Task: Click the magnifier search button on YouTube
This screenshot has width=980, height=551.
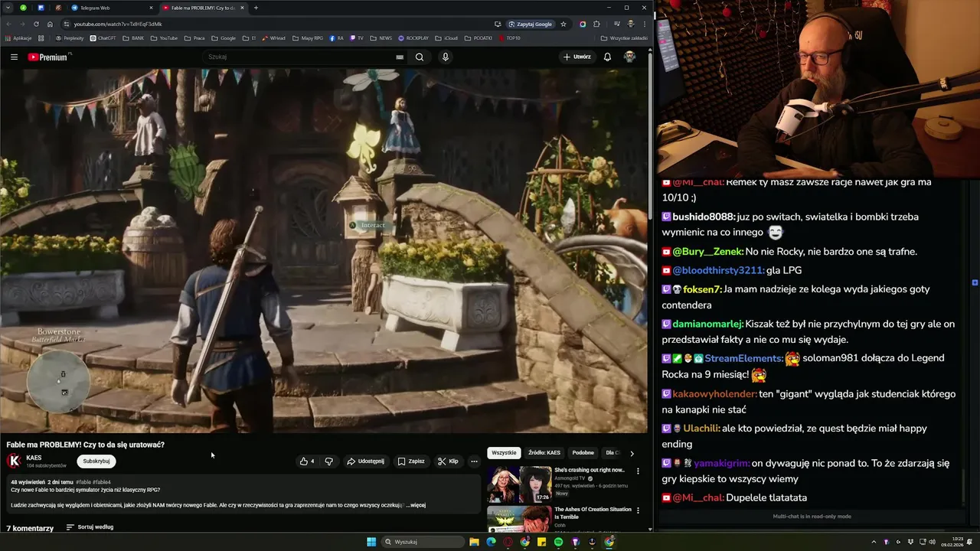Action: click(x=420, y=57)
